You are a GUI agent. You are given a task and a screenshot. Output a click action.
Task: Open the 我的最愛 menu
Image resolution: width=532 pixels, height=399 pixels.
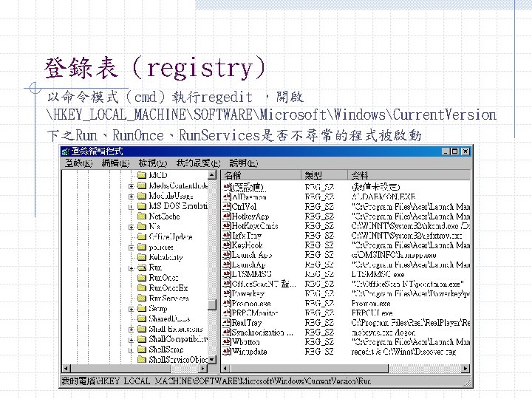[x=198, y=163]
